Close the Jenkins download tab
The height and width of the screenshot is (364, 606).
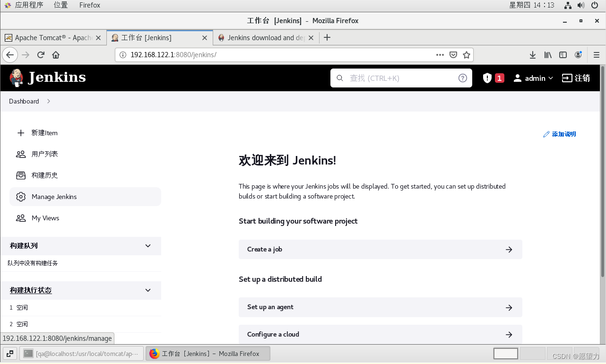(312, 38)
